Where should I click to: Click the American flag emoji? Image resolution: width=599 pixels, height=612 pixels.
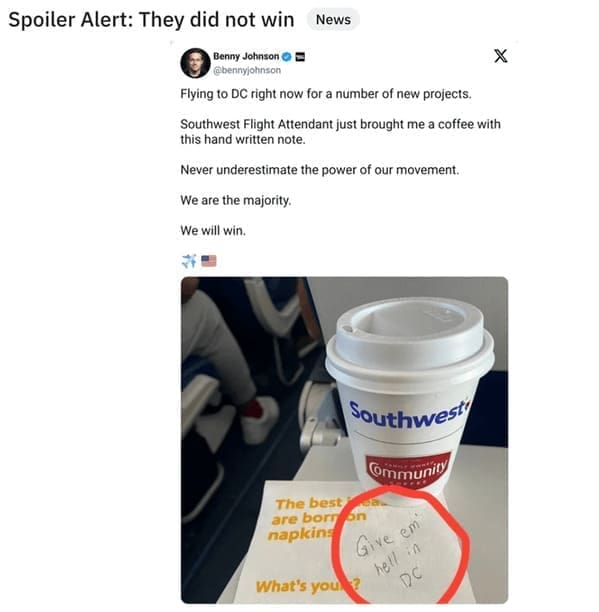click(x=209, y=260)
